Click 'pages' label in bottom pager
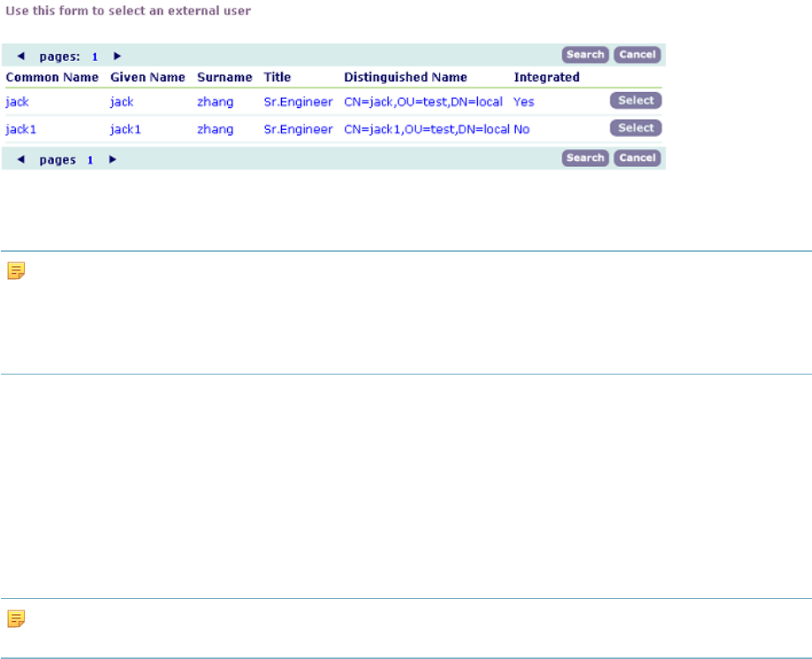 pos(57,160)
